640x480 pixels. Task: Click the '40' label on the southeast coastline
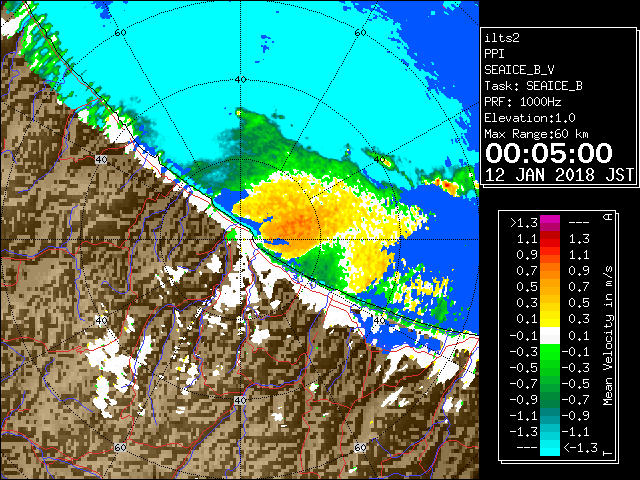[380, 321]
